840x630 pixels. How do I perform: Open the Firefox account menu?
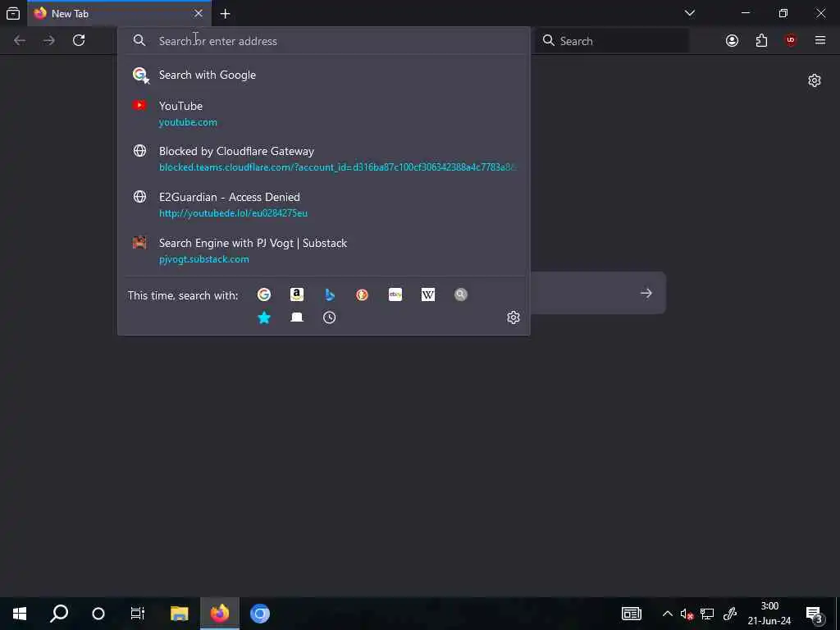coord(732,41)
